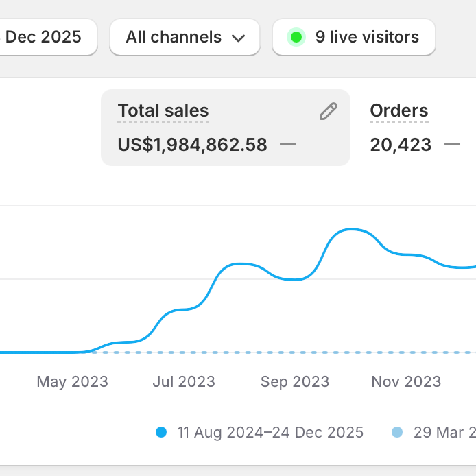Click the dash indicator beside the Orders count

coord(452,145)
